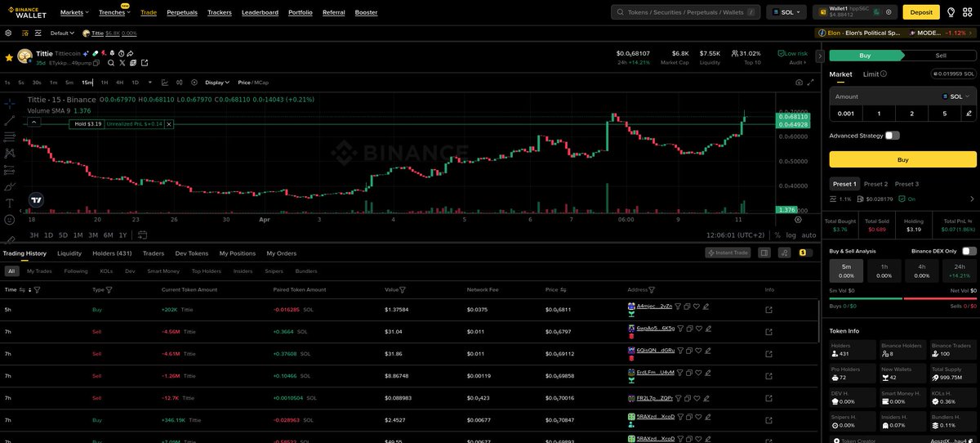Viewport: 980px width, 443px height.
Task: Select the crosshair cursor chart tool
Action: (9, 104)
